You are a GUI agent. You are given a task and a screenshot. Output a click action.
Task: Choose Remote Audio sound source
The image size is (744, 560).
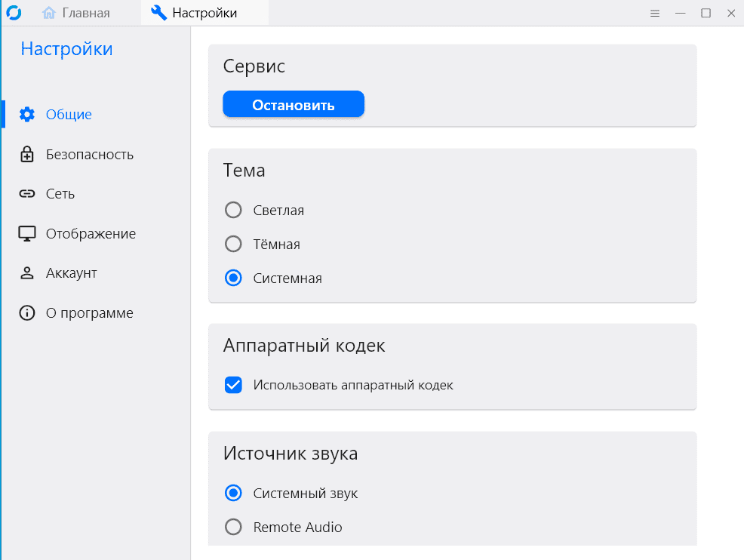[x=234, y=527]
